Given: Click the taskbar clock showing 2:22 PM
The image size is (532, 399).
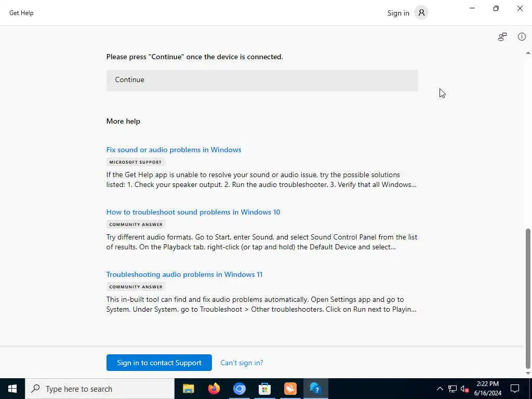Looking at the screenshot, I should tap(487, 389).
